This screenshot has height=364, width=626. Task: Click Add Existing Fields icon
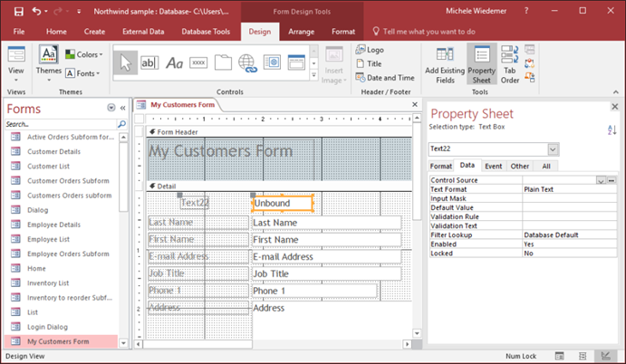point(445,54)
